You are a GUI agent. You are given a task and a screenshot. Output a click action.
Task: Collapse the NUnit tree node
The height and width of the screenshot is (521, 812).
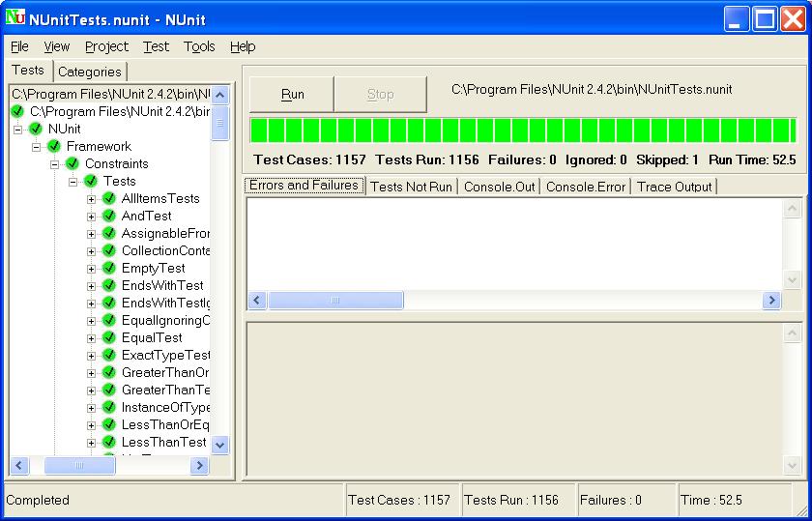pos(17,130)
